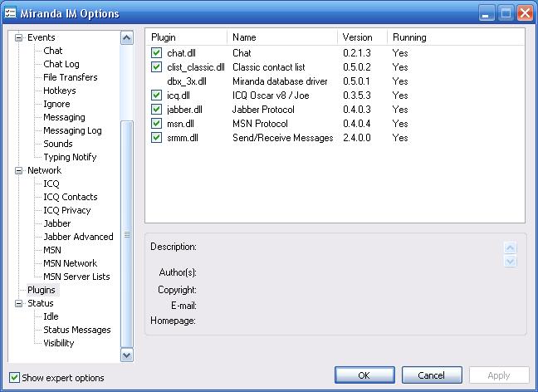The image size is (538, 392).
Task: Open the Chat Log options page
Action: (x=61, y=64)
